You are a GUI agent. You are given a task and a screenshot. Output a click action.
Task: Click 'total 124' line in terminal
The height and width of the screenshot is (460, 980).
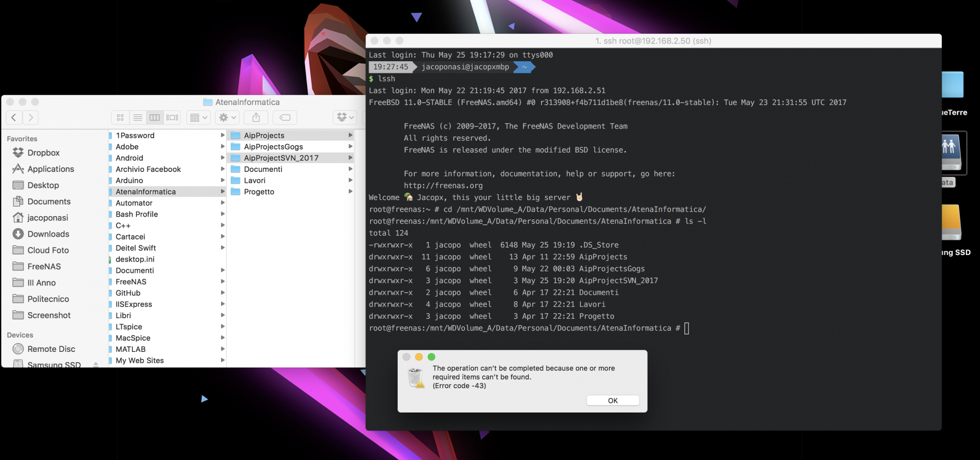(x=388, y=233)
